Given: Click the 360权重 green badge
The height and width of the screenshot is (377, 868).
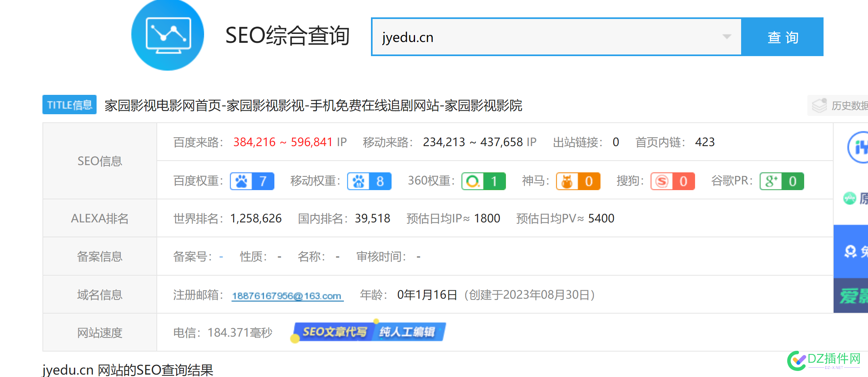Looking at the screenshot, I should [x=484, y=181].
